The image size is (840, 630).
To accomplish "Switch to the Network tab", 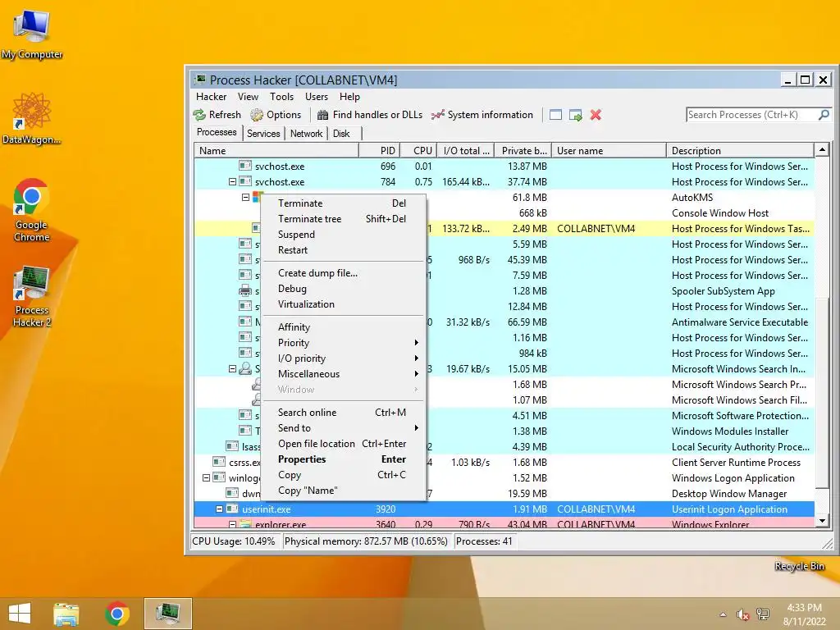I will [307, 134].
